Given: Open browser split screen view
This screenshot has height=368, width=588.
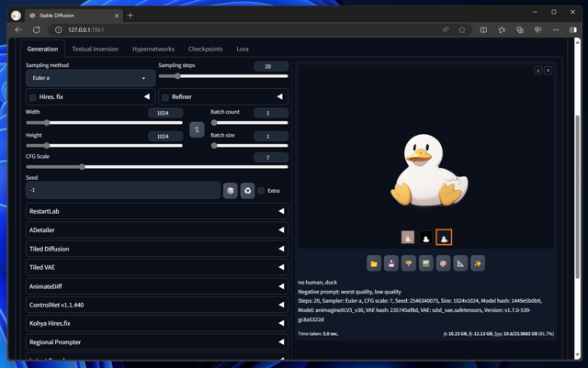Looking at the screenshot, I should pyautogui.click(x=484, y=30).
